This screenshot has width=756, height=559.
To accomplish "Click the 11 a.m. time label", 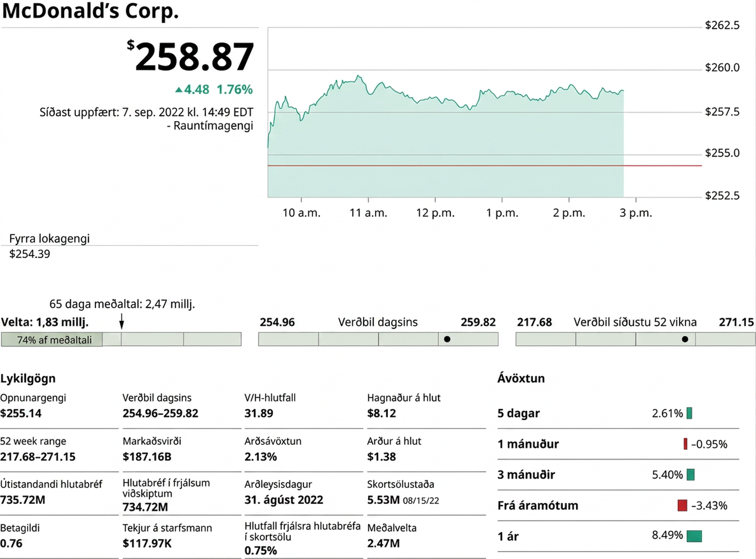I will pos(368,213).
